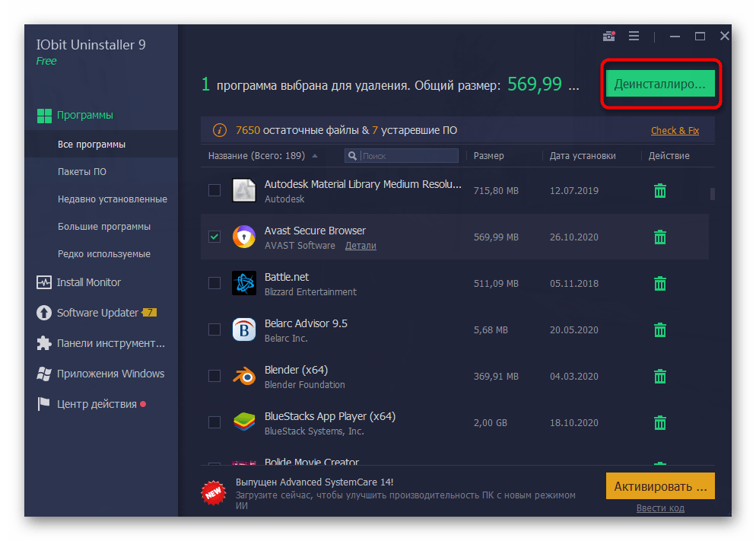Sort by Дата установки column header
Screen dimensions: 756x541
583,156
